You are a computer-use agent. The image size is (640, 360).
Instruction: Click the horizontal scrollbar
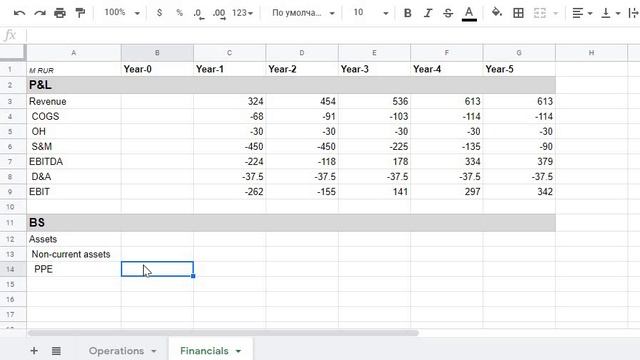(223, 333)
